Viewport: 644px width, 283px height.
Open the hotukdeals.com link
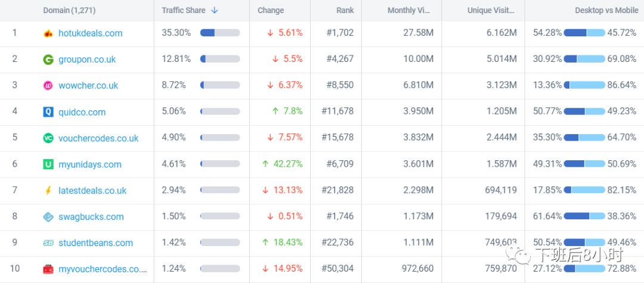[x=90, y=33]
